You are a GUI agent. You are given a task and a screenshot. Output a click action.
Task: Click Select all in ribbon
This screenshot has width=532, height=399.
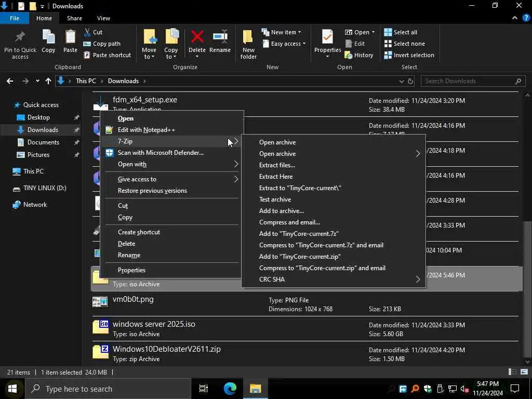(401, 32)
